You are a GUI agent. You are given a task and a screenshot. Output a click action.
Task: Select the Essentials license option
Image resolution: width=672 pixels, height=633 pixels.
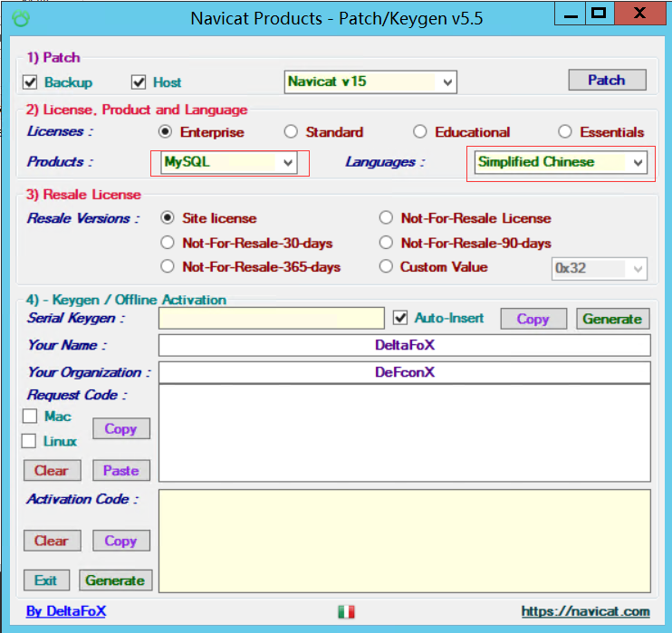click(565, 131)
